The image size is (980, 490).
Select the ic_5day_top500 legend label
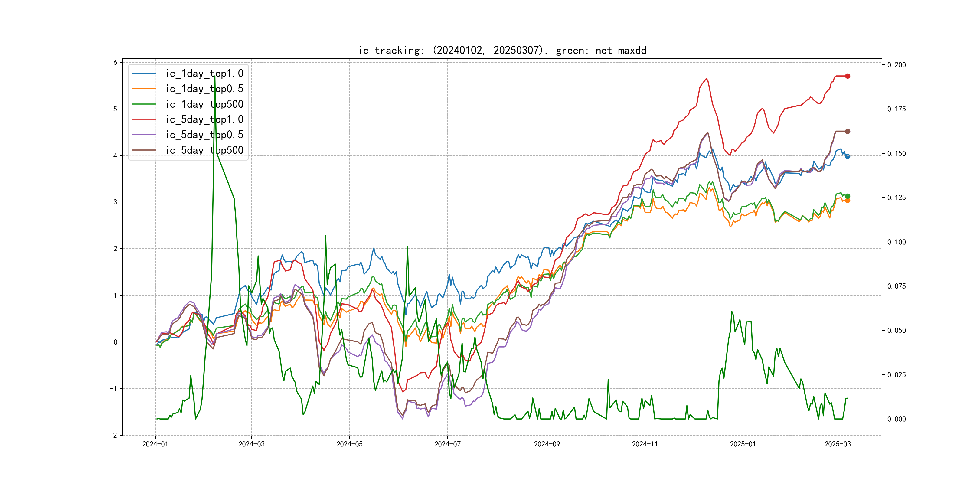click(x=204, y=150)
